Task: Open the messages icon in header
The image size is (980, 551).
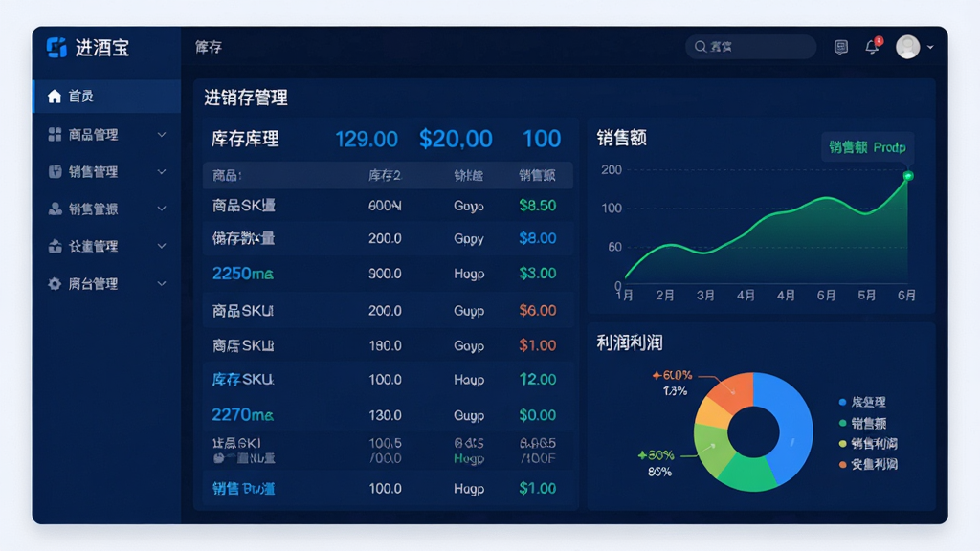Action: pyautogui.click(x=841, y=47)
